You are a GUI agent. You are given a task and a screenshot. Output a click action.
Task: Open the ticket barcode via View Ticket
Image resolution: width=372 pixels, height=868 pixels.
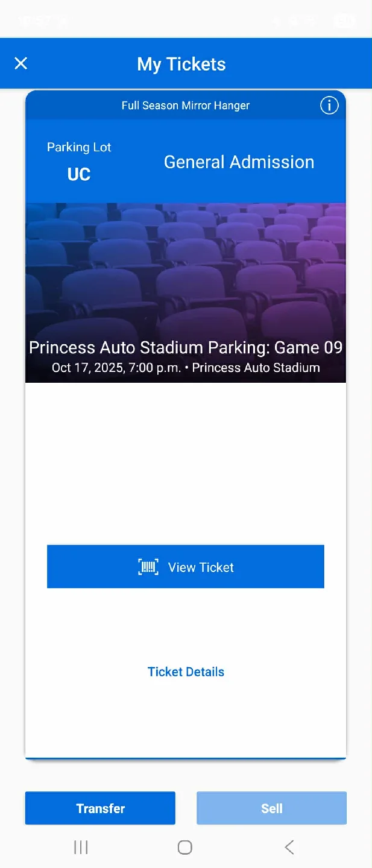point(185,567)
